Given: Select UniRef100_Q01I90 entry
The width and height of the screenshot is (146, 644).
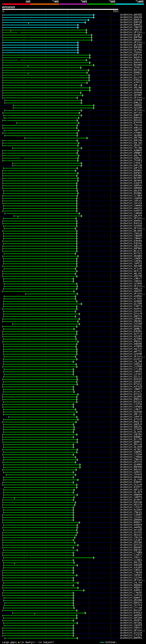Looking at the screenshot, I should click(131, 77).
